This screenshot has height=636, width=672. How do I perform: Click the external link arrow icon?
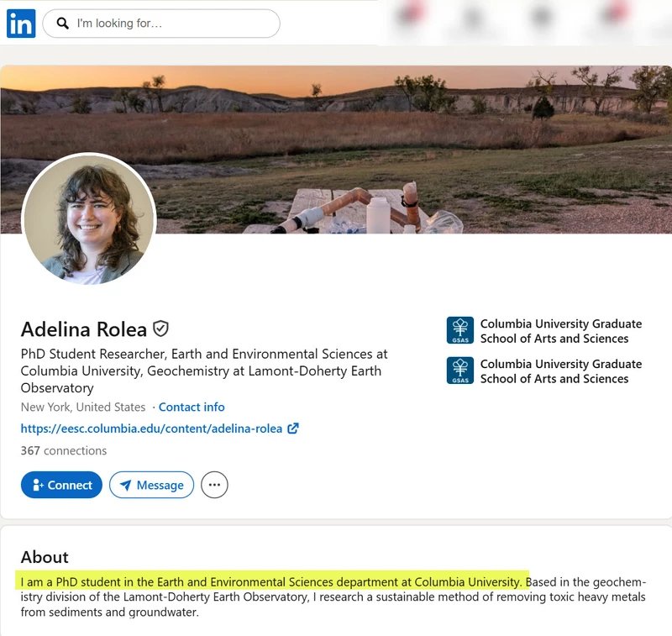click(x=293, y=428)
